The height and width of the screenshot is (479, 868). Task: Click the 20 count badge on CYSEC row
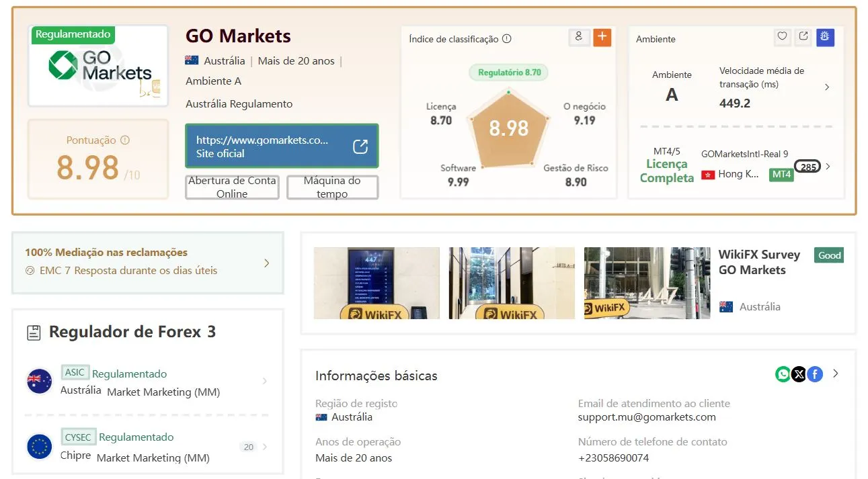point(249,447)
